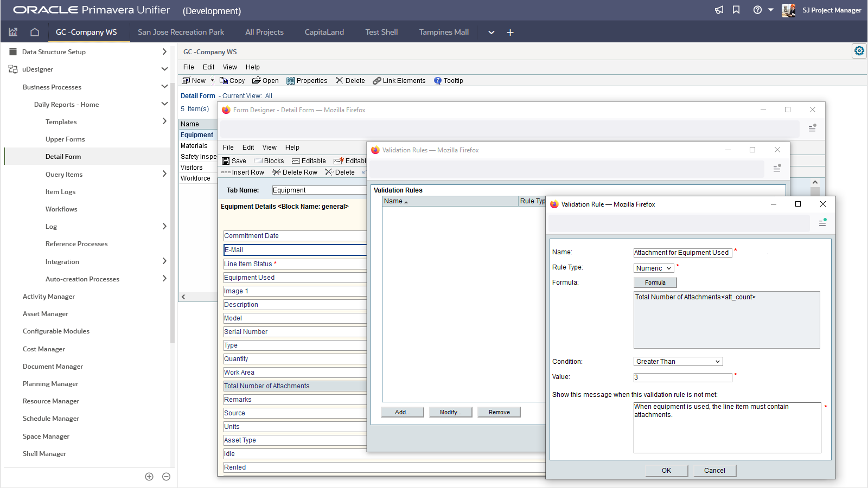
Task: Open Firefox menu in Validation Rules window
Action: 777,168
